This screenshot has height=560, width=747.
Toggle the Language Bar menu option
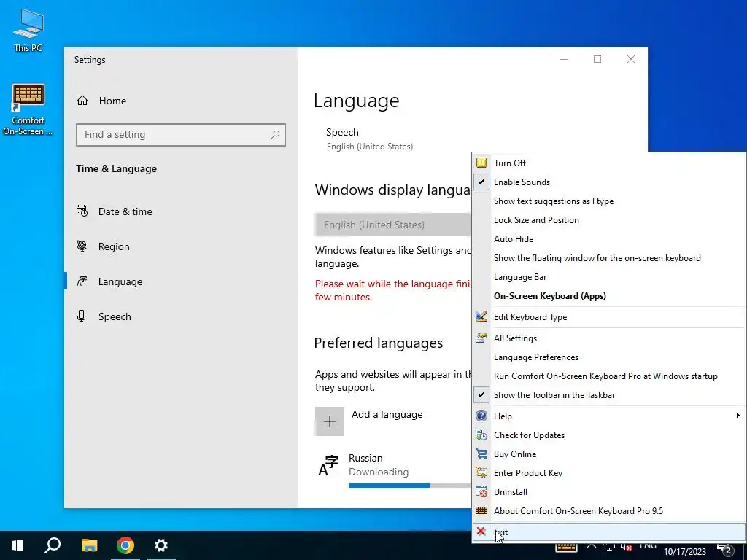click(x=609, y=277)
